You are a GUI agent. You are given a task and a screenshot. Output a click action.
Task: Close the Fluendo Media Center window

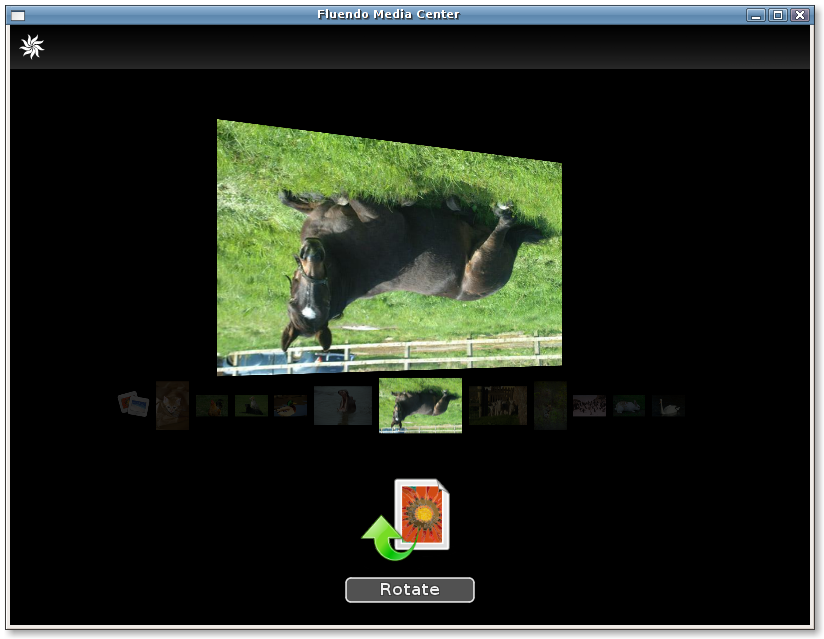pos(800,15)
